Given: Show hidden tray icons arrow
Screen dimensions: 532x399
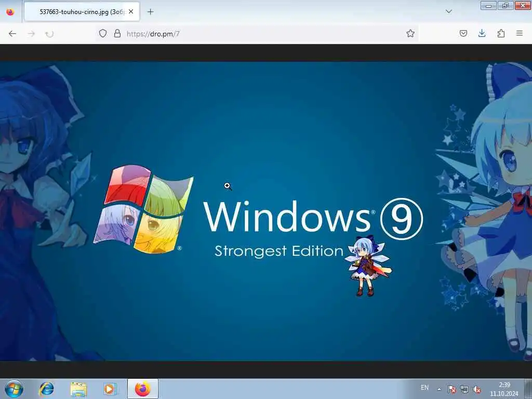Looking at the screenshot, I should click(440, 389).
